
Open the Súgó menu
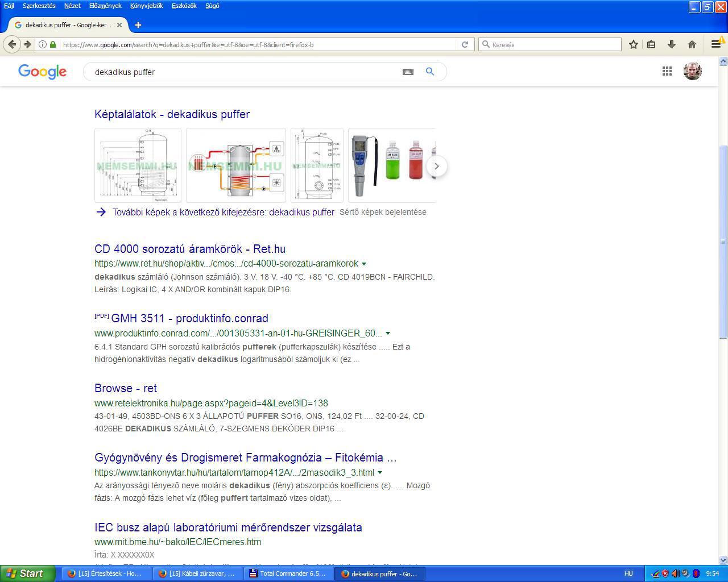[212, 6]
